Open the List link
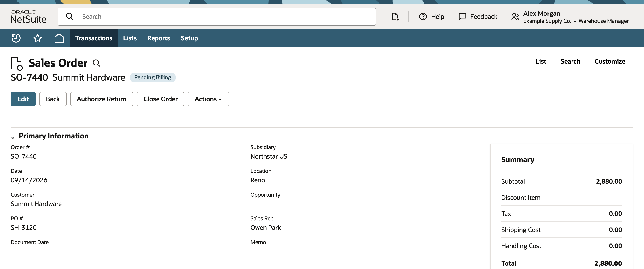 pyautogui.click(x=540, y=61)
